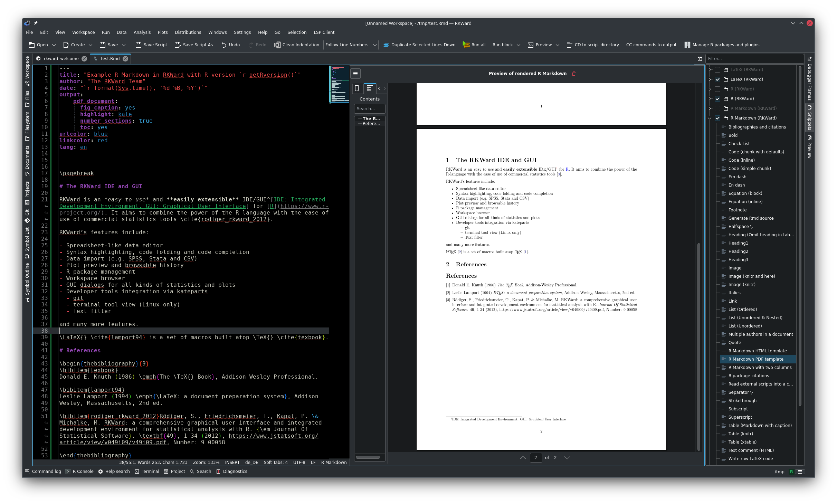The height and width of the screenshot is (504, 837).
Task: Open the LSP Client menu
Action: (x=324, y=32)
